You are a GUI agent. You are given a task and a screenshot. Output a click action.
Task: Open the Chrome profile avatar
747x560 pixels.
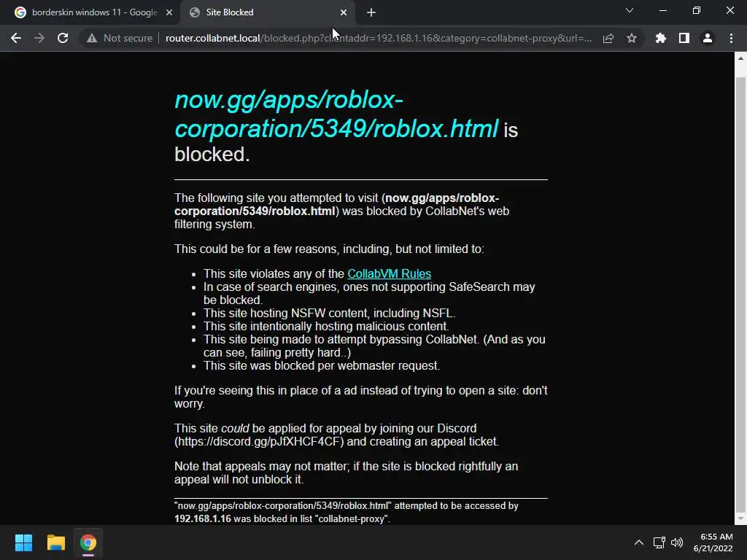(x=708, y=38)
